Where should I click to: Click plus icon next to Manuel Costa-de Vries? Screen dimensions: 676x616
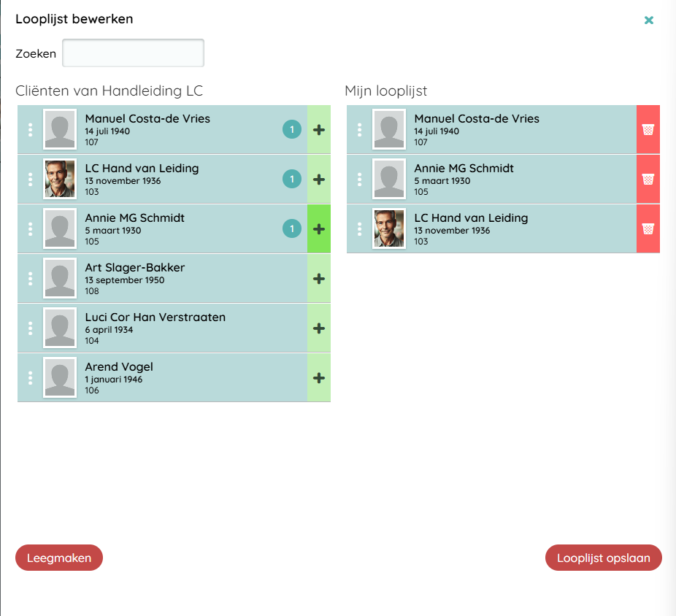[319, 130]
